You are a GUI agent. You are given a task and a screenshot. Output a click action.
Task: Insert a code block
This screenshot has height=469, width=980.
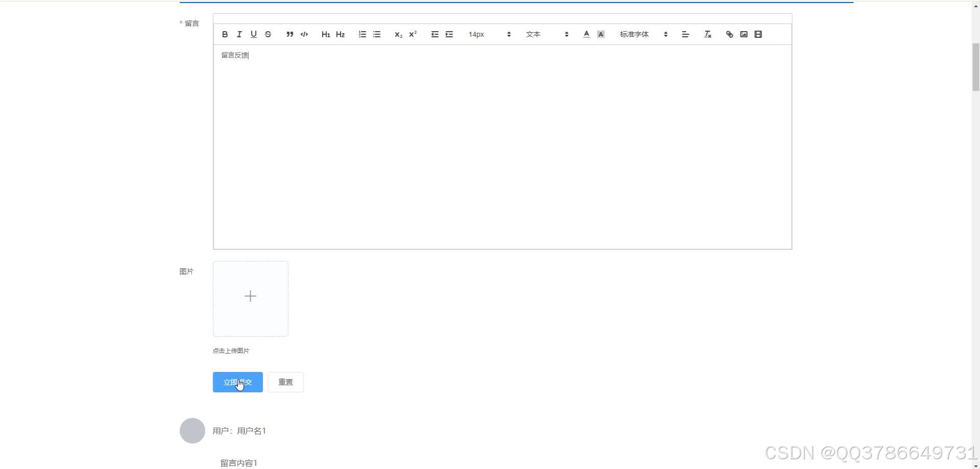(304, 34)
